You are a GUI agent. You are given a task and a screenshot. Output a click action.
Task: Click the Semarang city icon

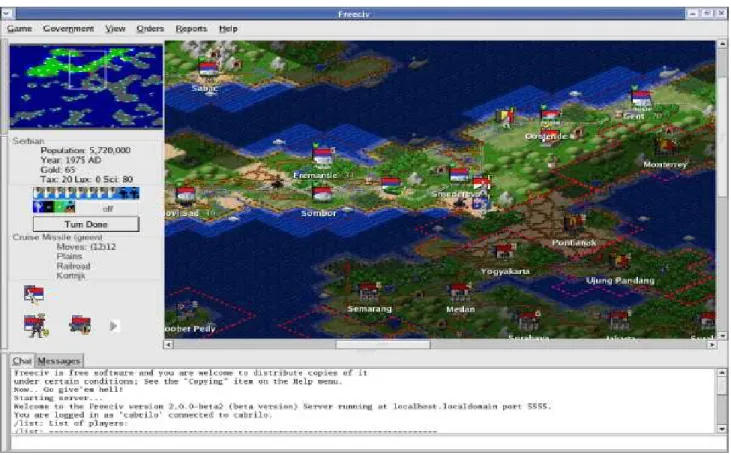pos(369,292)
